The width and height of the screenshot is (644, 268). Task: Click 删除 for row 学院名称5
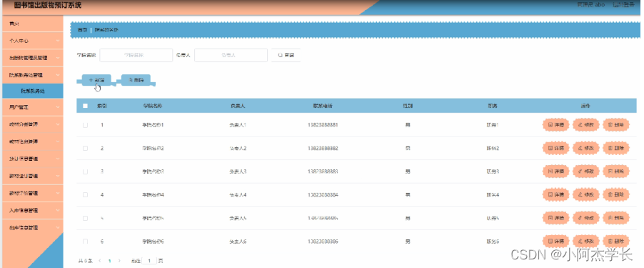coord(616,218)
